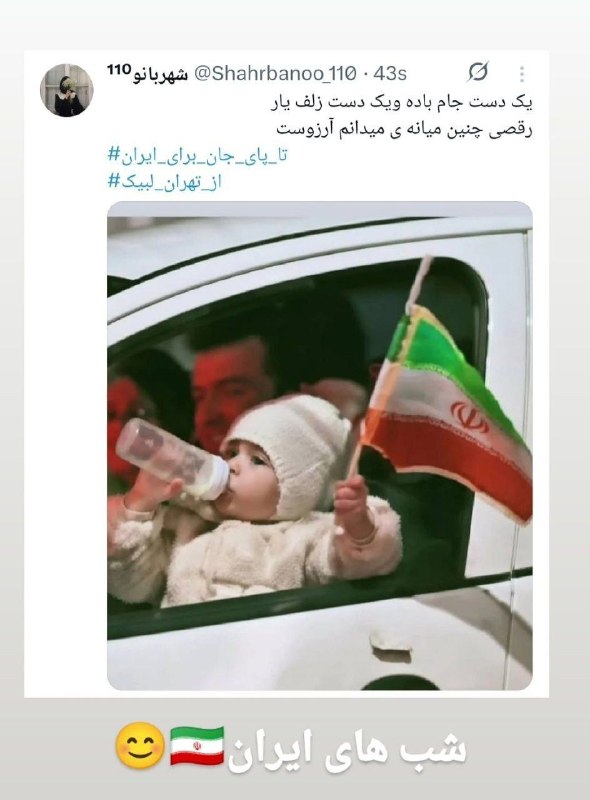Open the 43s timestamp link

click(x=390, y=74)
